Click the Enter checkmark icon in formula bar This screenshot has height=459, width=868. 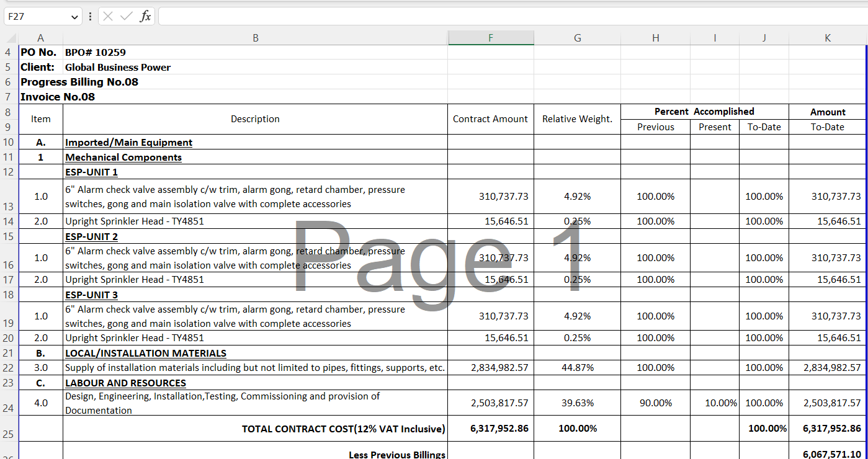[127, 16]
